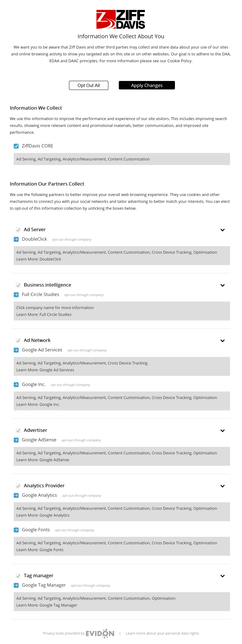Click the arrow icon beside DoubleClick
The width and height of the screenshot is (242, 644).
click(x=16, y=239)
